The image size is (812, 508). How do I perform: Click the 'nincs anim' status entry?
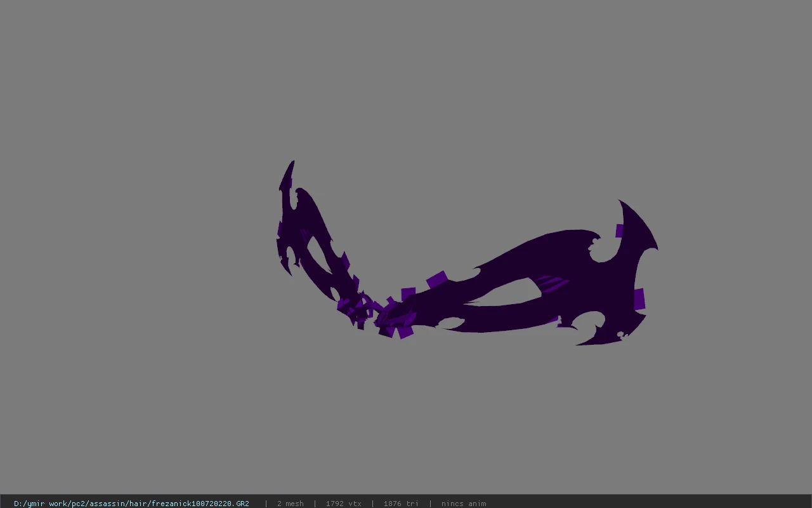coord(464,504)
